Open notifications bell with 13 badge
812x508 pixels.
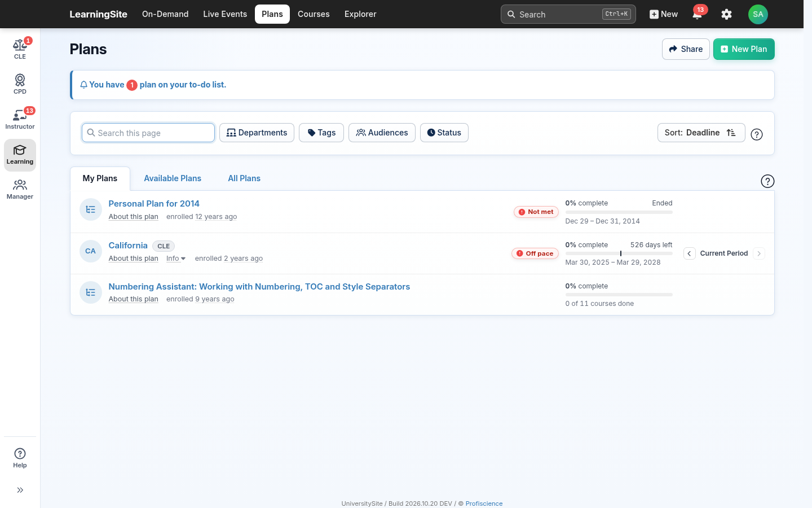coord(698,14)
